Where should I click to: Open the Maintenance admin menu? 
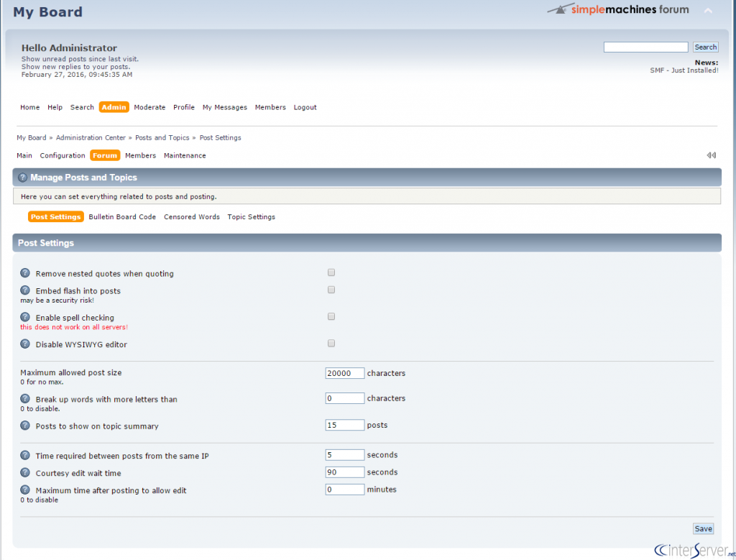[185, 155]
